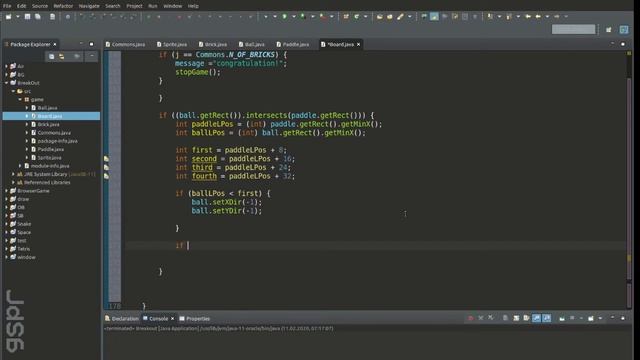The image size is (640, 360).
Task: Close the Board.java editor tab
Action: (x=358, y=44)
